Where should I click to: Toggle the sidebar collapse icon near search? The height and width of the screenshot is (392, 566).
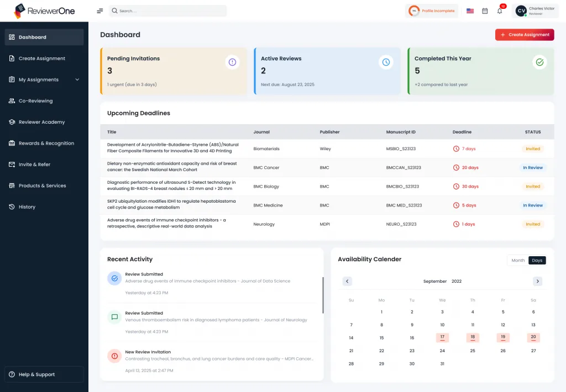[x=99, y=10]
